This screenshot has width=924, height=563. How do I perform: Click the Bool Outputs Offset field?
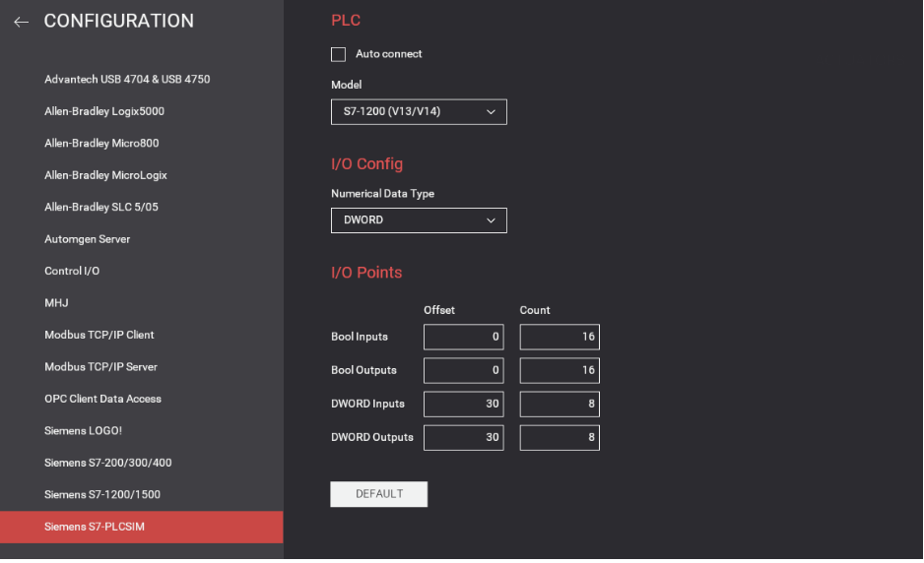[464, 370]
